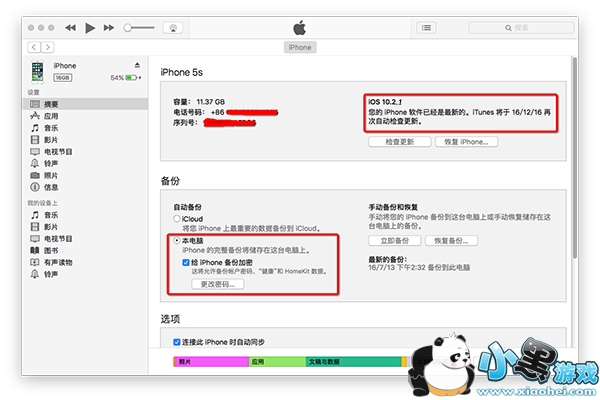Image resolution: width=600 pixels, height=400 pixels.
Task: Open the Up Next list icon
Action: (x=426, y=28)
